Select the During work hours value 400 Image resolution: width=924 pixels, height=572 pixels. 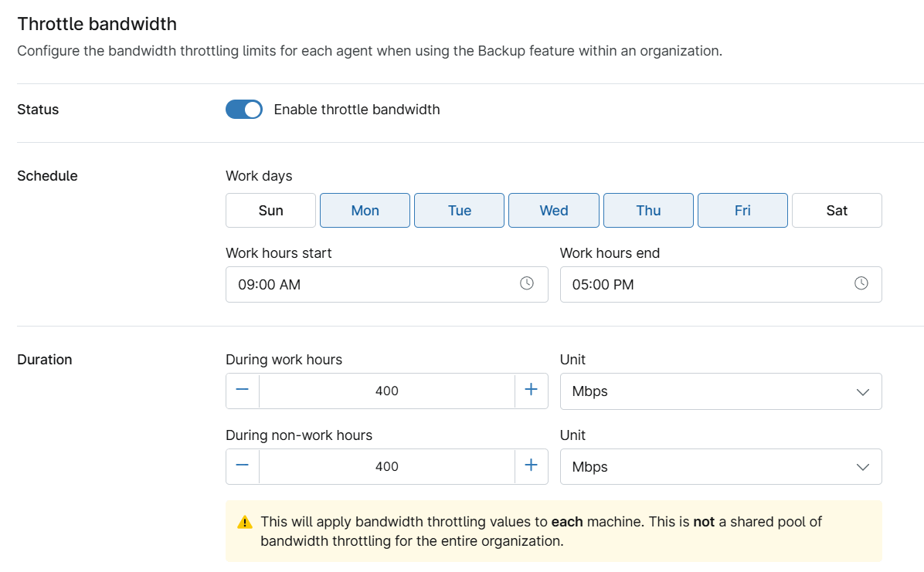[x=386, y=391]
